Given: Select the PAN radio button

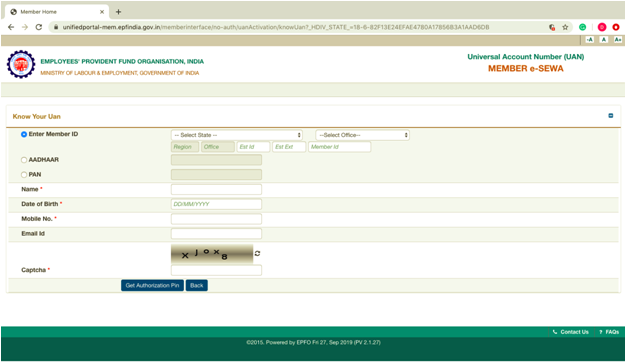Looking at the screenshot, I should coord(24,175).
